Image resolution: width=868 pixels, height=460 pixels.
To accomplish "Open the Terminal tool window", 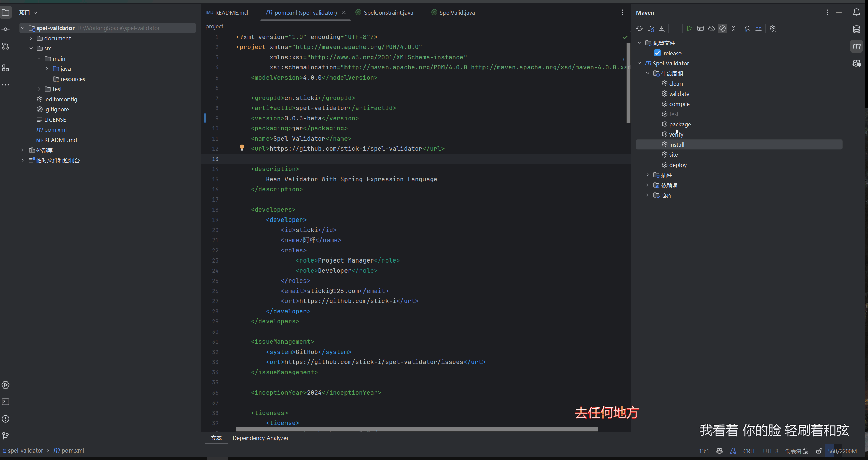I will (x=6, y=402).
